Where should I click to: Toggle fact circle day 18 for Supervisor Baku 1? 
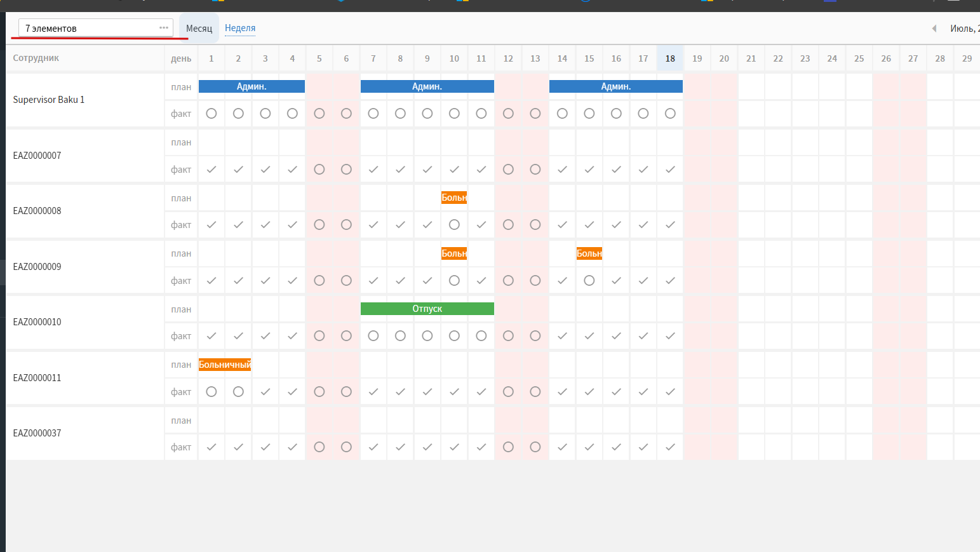(670, 114)
